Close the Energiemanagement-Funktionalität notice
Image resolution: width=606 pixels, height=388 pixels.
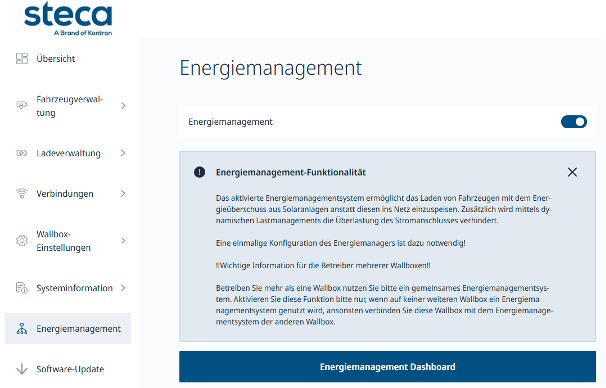pyautogui.click(x=572, y=172)
